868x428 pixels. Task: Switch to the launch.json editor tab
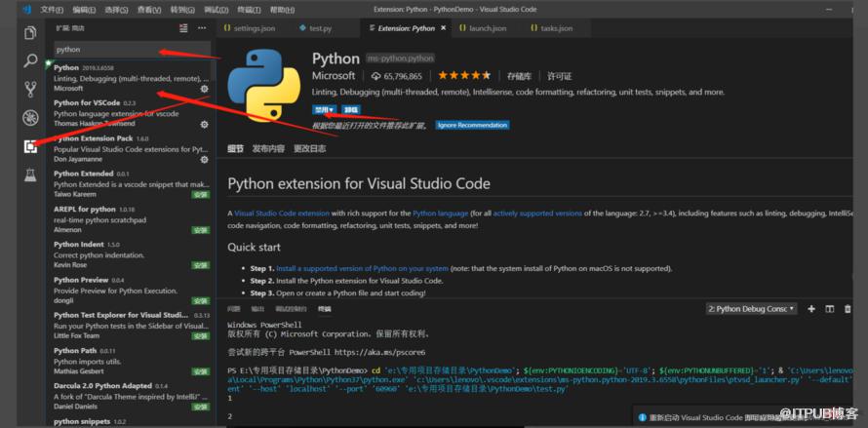(x=487, y=28)
